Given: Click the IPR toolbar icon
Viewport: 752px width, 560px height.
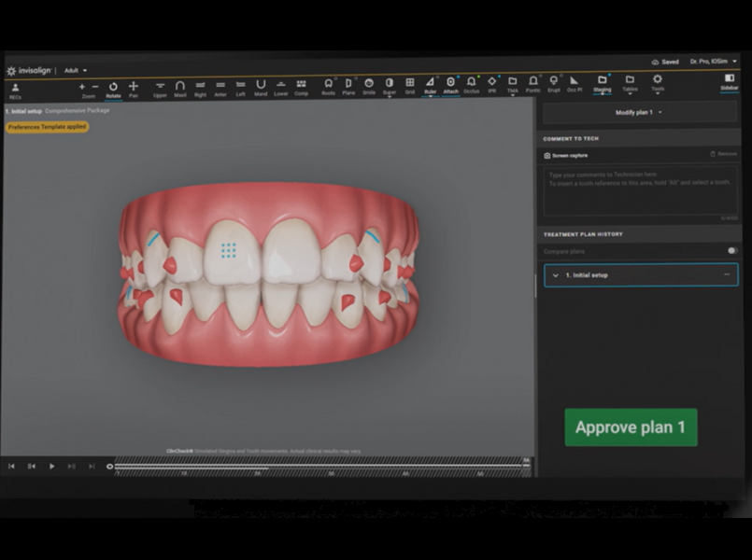Looking at the screenshot, I should [x=492, y=85].
